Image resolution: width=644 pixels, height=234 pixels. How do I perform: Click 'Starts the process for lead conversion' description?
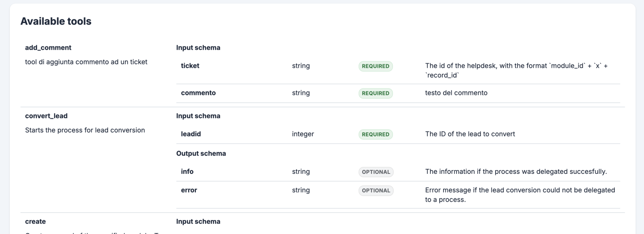tap(85, 130)
